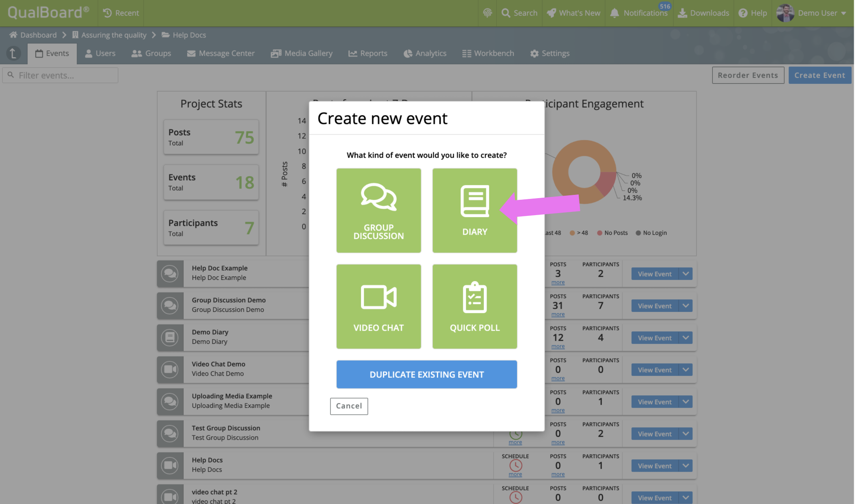Expand dropdown arrow next to Help Doc Example View Event
The image size is (855, 504).
(686, 274)
